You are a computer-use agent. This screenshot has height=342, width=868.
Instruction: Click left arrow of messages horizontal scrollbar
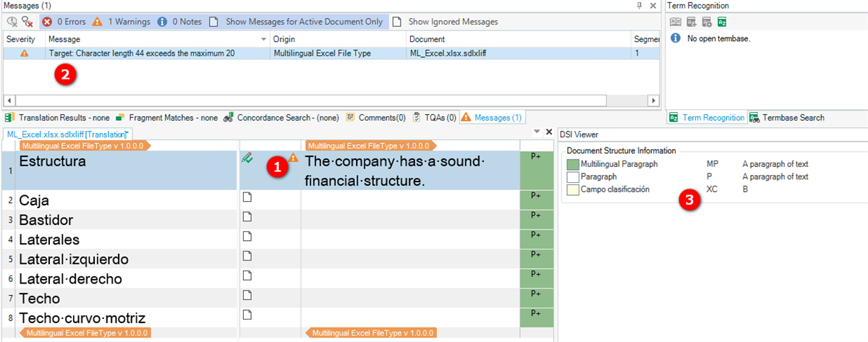[9, 101]
